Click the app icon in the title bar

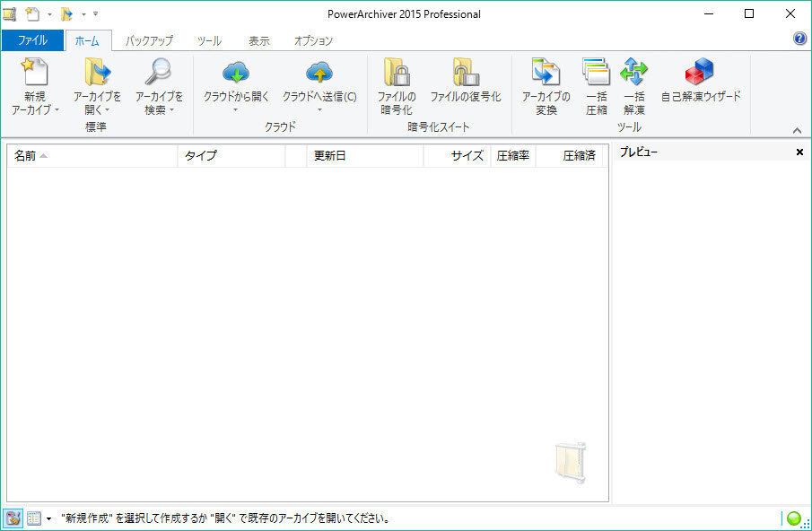coord(9,14)
